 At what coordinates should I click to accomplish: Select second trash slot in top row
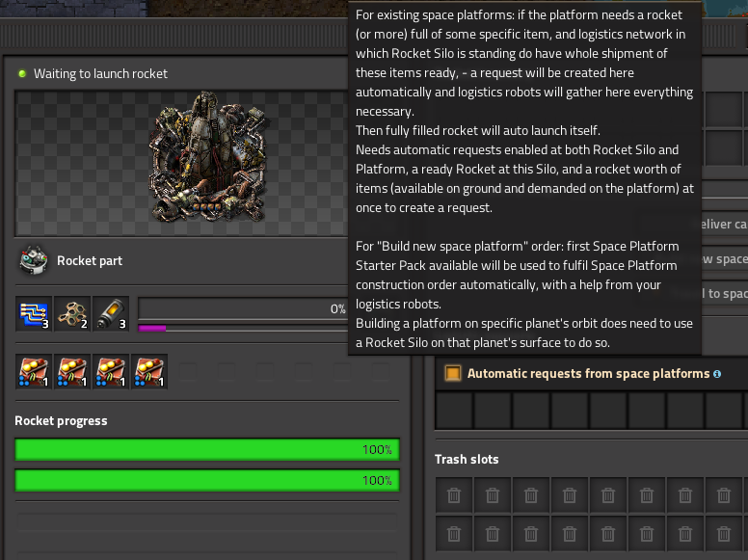tap(493, 495)
